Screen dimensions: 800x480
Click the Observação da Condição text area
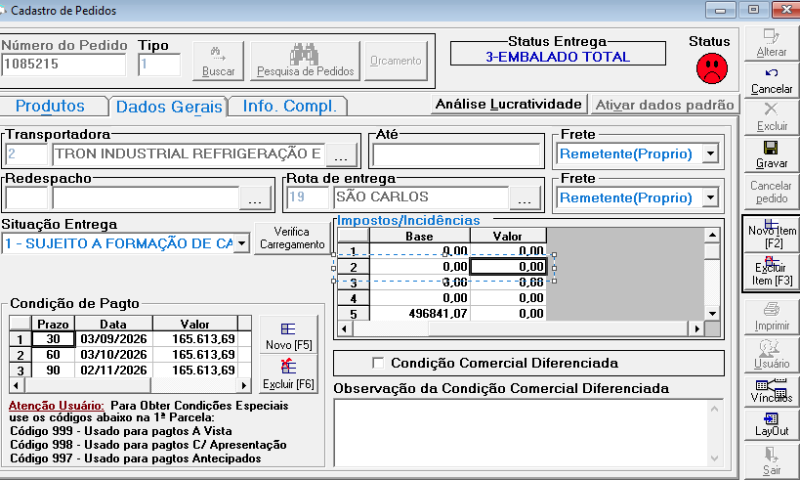(521, 433)
